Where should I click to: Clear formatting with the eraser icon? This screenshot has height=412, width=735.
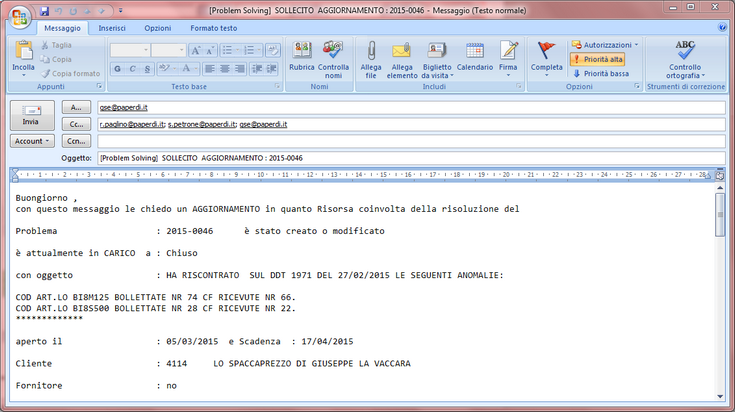point(272,51)
